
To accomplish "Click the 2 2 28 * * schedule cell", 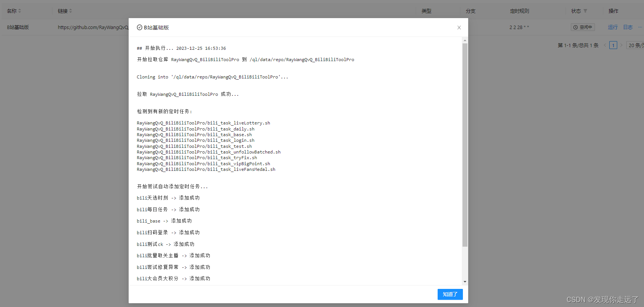I will [x=519, y=27].
